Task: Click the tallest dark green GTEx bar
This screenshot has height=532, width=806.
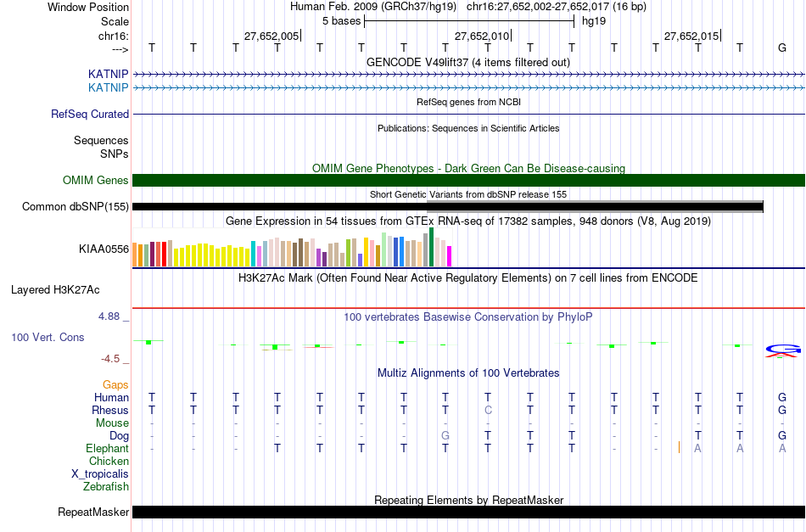Action: tap(432, 247)
